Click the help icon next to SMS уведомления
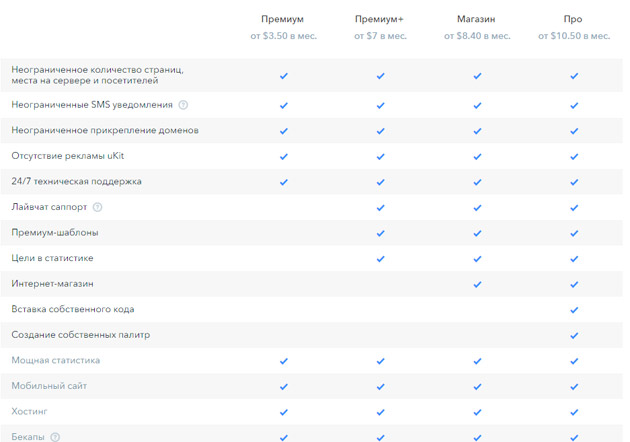630x442 pixels. pyautogui.click(x=183, y=105)
